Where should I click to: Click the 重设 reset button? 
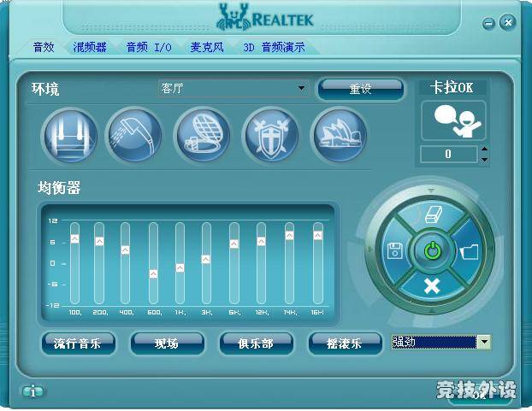[361, 89]
